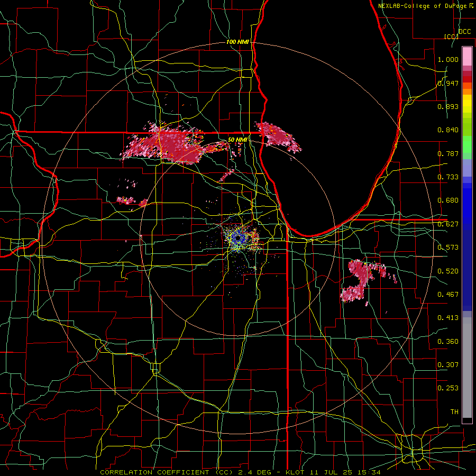Click the 2.4 DEG elevation text
This screenshot has height=476, width=476.
pyautogui.click(x=254, y=472)
